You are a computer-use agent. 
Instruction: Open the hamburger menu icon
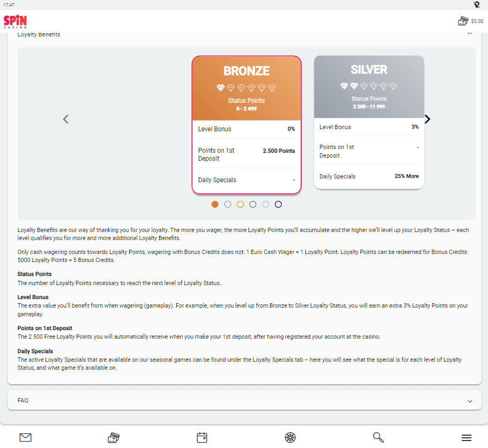pyautogui.click(x=467, y=437)
